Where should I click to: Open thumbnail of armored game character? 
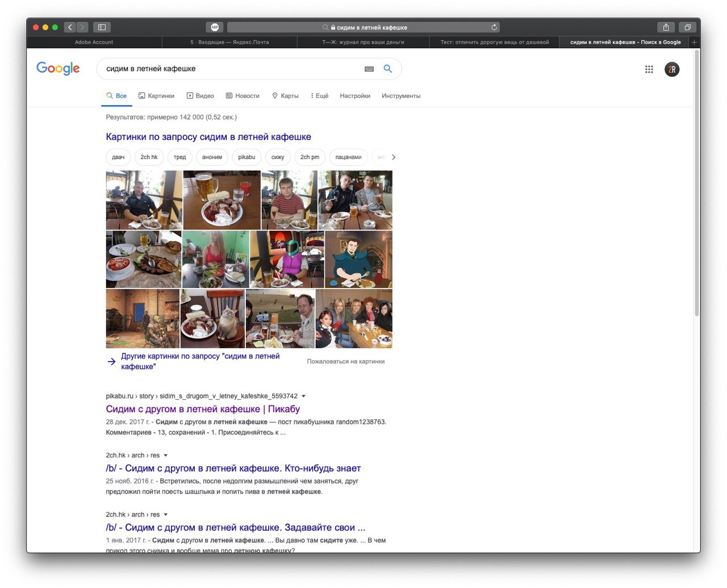pyautogui.click(x=143, y=319)
